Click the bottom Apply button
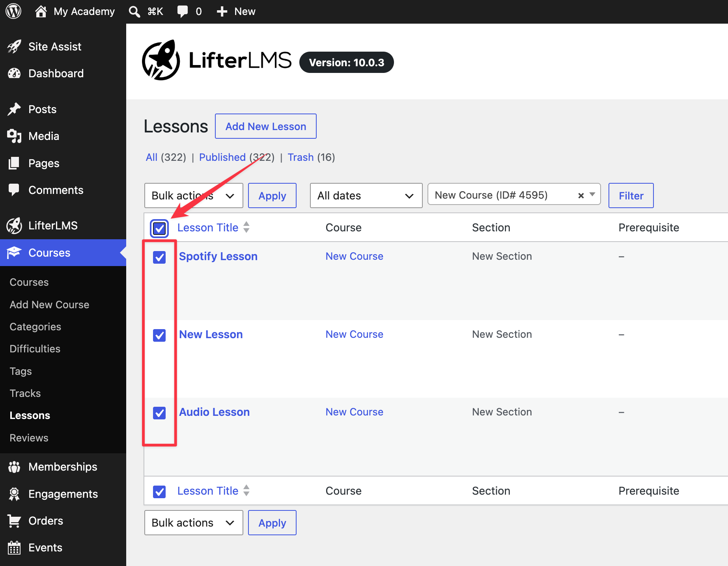The image size is (728, 566). tap(272, 523)
